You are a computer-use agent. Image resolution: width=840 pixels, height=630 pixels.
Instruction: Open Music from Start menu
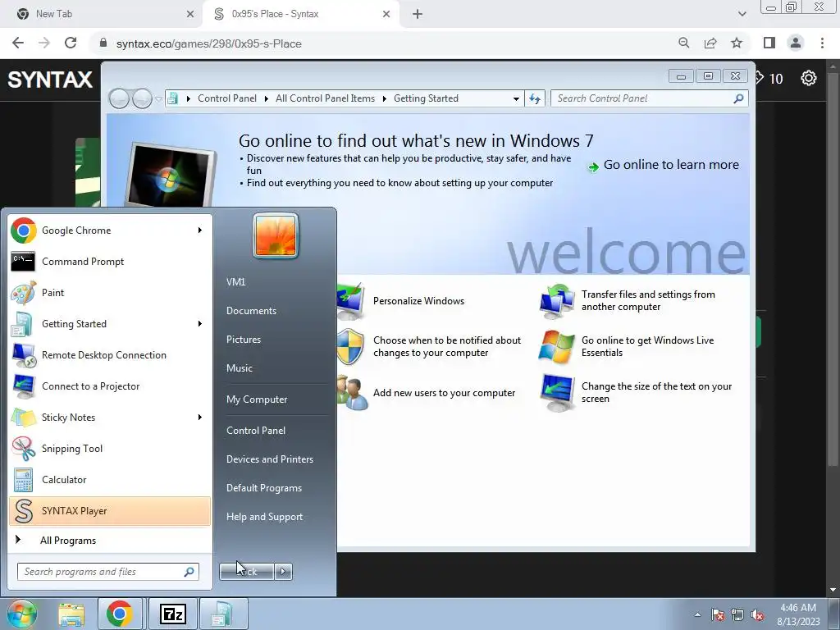(240, 368)
